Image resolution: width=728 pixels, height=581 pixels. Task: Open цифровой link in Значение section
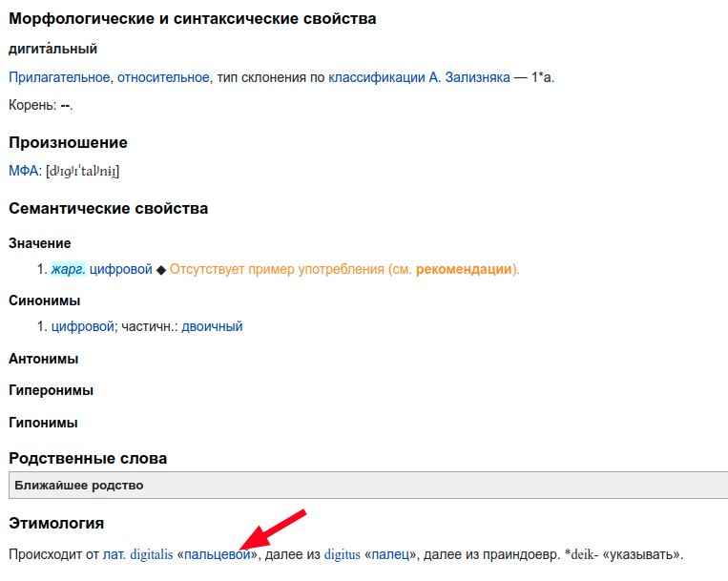pyautogui.click(x=121, y=269)
